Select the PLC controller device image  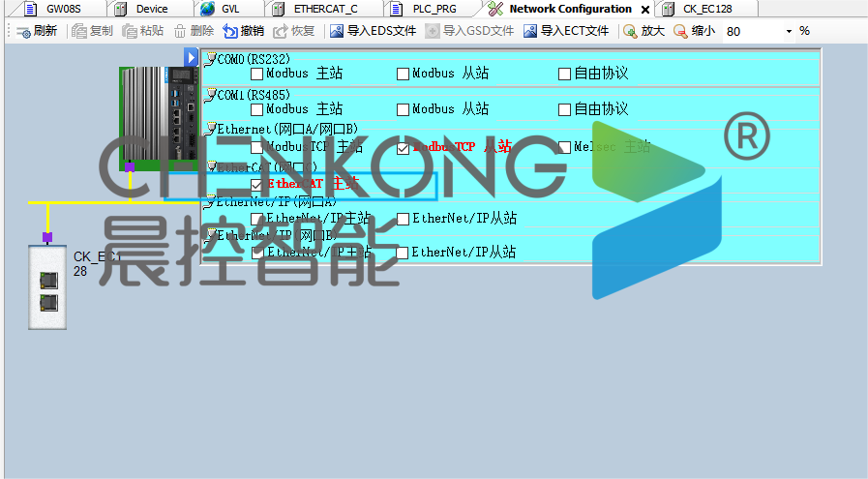pyautogui.click(x=159, y=118)
